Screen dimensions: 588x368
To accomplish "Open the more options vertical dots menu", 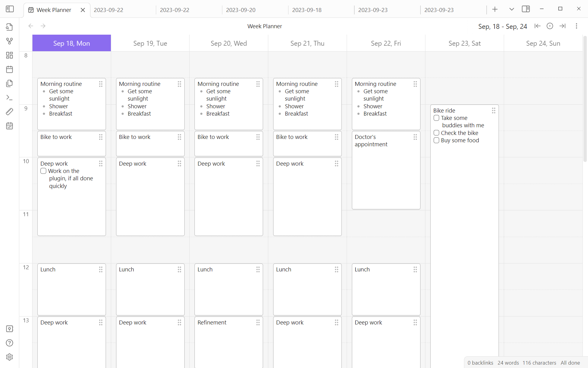I will [576, 26].
